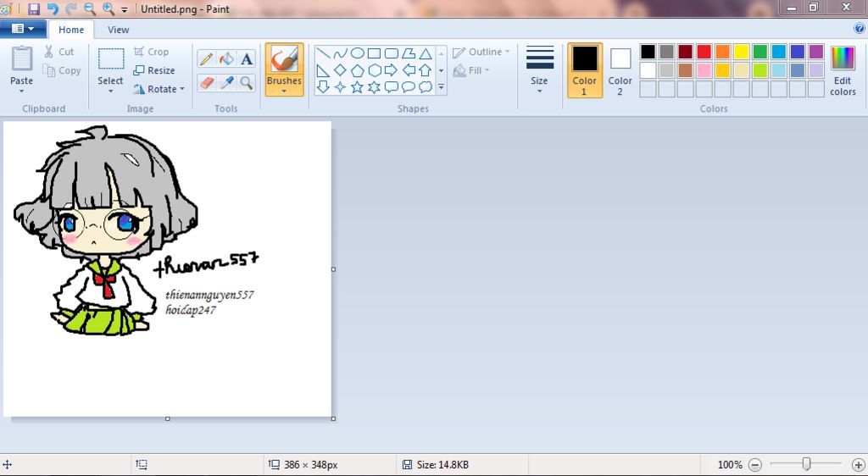Screen dimensions: 868x476
Task: Select the Eraser tool
Action: tap(207, 83)
